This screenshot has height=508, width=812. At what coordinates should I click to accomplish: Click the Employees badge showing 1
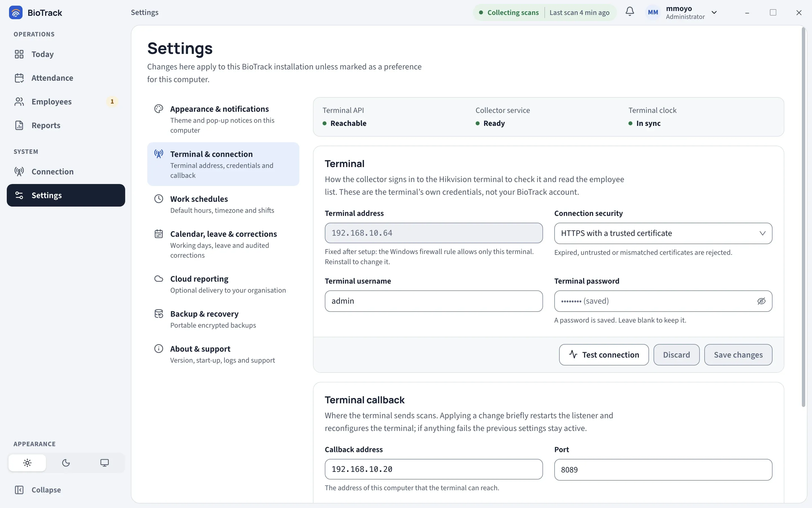click(x=112, y=102)
